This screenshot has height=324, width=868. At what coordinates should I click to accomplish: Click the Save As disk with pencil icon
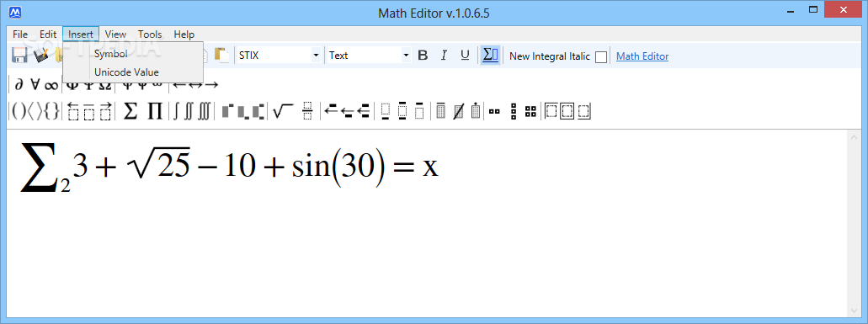coord(41,56)
